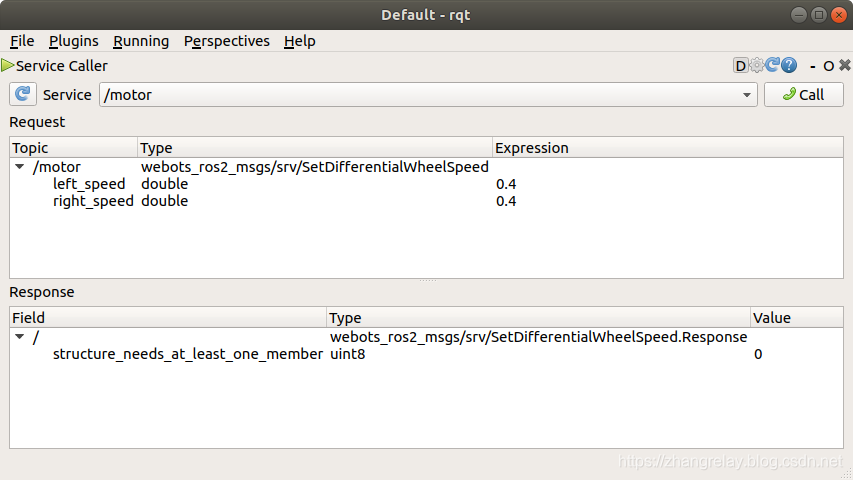Call the /motor service

[x=803, y=95]
